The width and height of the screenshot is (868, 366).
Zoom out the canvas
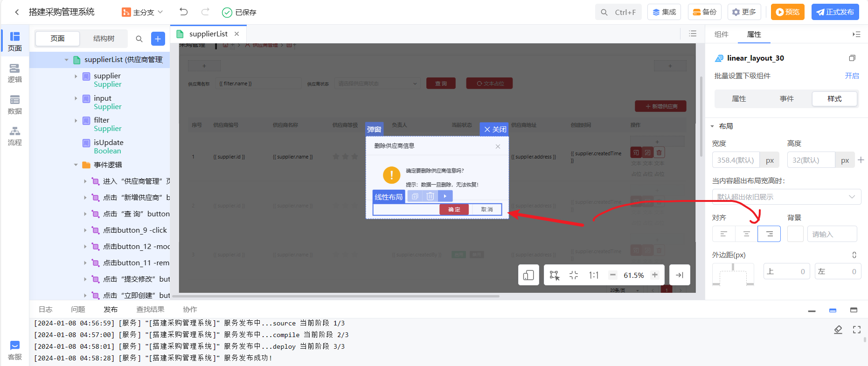613,275
